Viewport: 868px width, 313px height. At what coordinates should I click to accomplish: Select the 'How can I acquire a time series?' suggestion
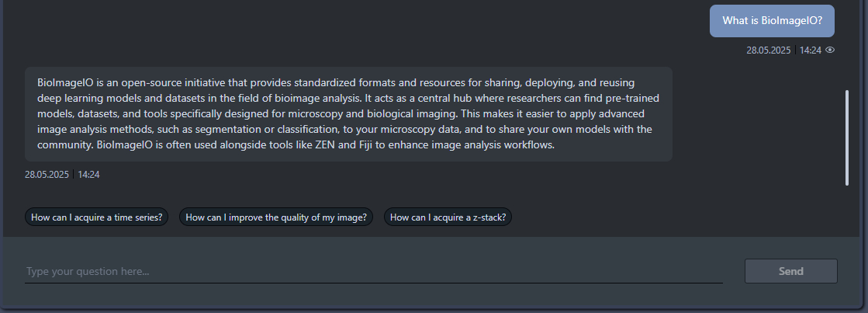point(97,217)
